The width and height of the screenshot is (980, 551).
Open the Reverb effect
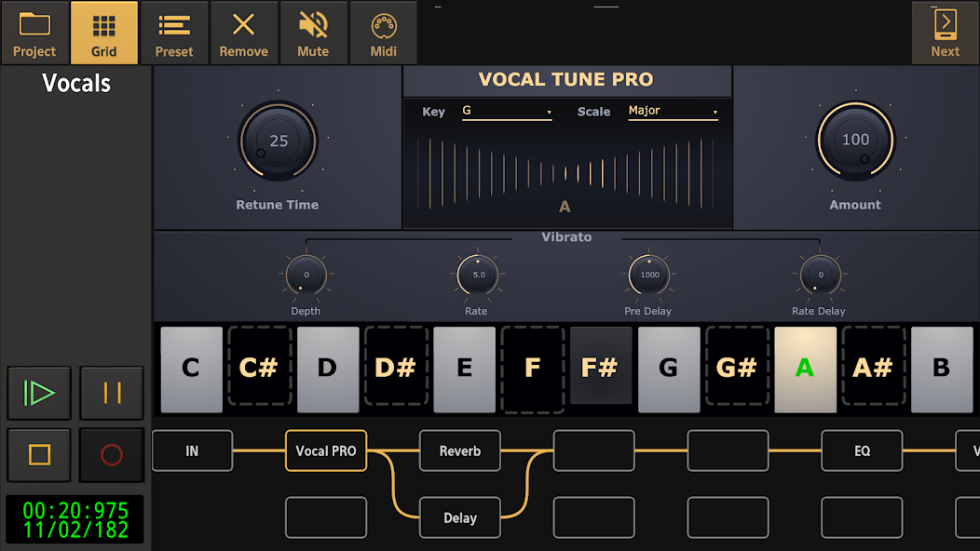click(459, 450)
